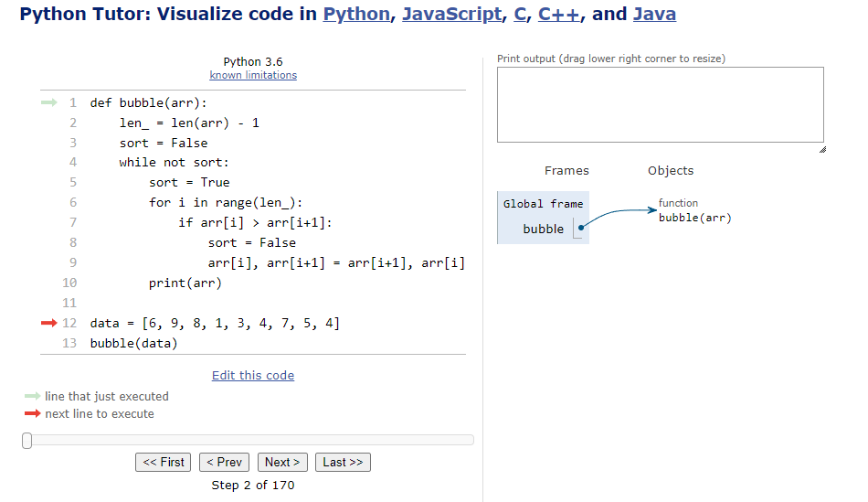This screenshot has width=868, height=502.
Task: Click code line 9 swapping arr[i], arr[i+1]
Action: pyautogui.click(x=336, y=262)
